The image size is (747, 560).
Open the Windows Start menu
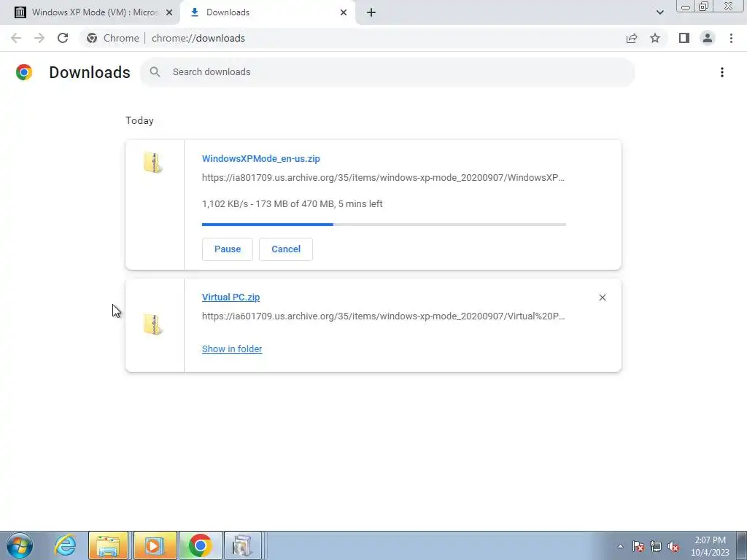[20, 545]
